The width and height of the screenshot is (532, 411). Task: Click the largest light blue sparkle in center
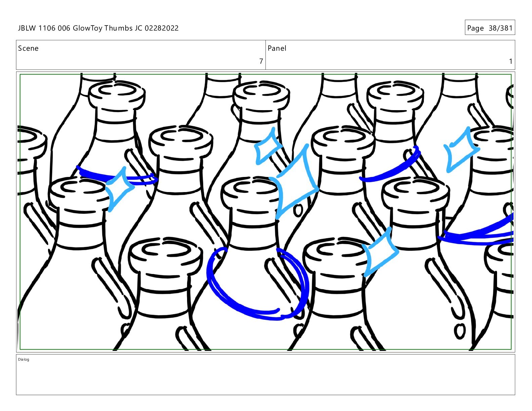296,182
